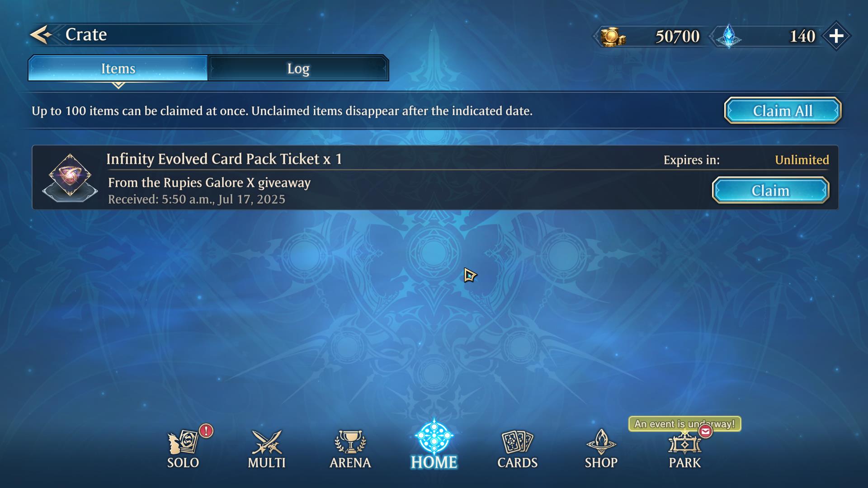Switch to the Log tab
Viewport: 868px width, 488px height.
click(298, 68)
